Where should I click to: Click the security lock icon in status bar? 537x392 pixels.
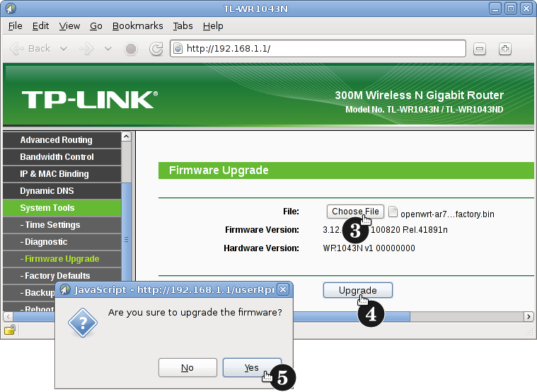[10, 330]
